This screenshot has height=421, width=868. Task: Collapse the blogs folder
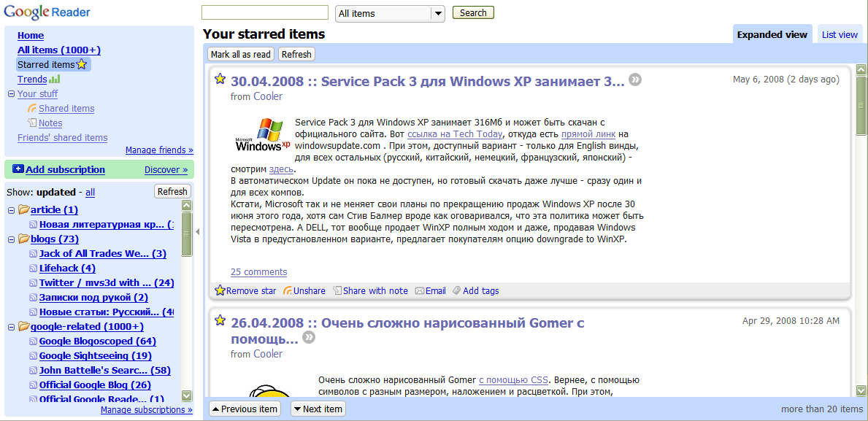[x=11, y=239]
